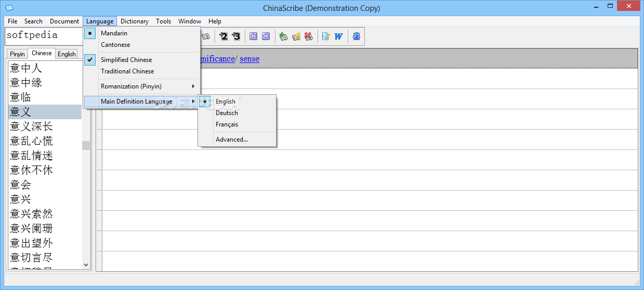
Task: Expand Main Definition Language submenu
Action: click(142, 102)
